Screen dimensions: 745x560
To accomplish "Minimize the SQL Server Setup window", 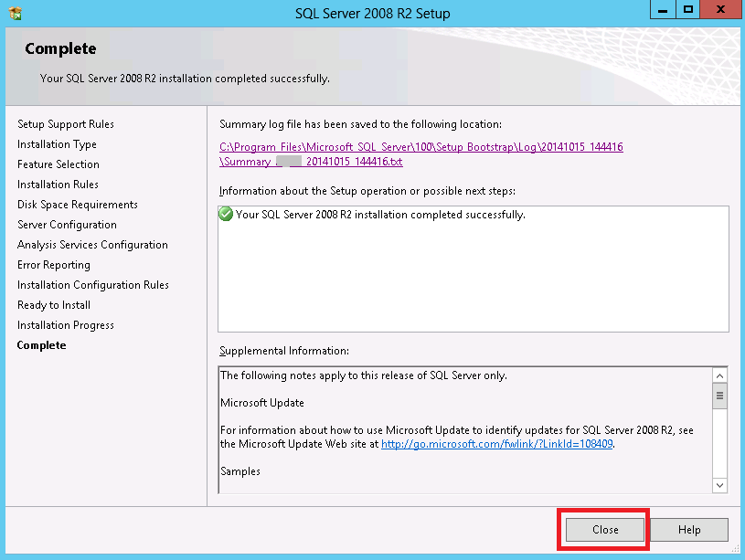I will point(662,9).
